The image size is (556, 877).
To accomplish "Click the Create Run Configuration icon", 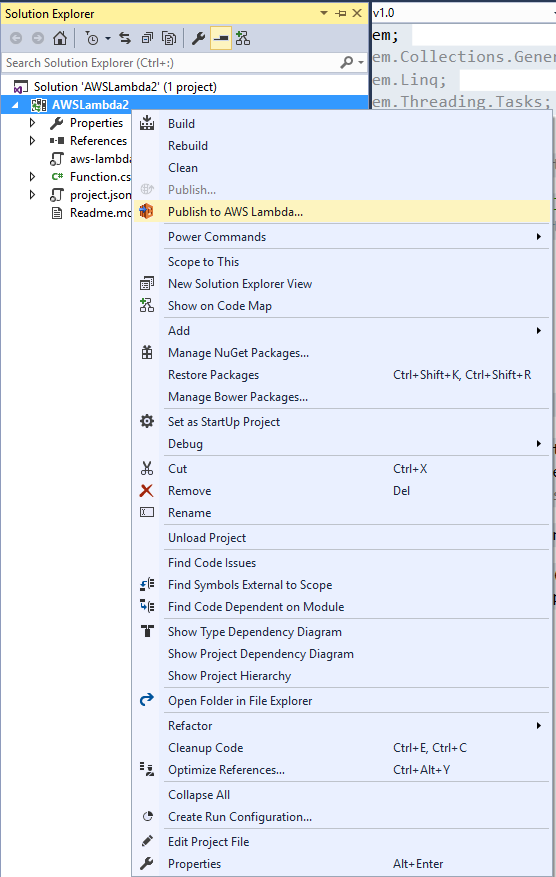I will [147, 817].
